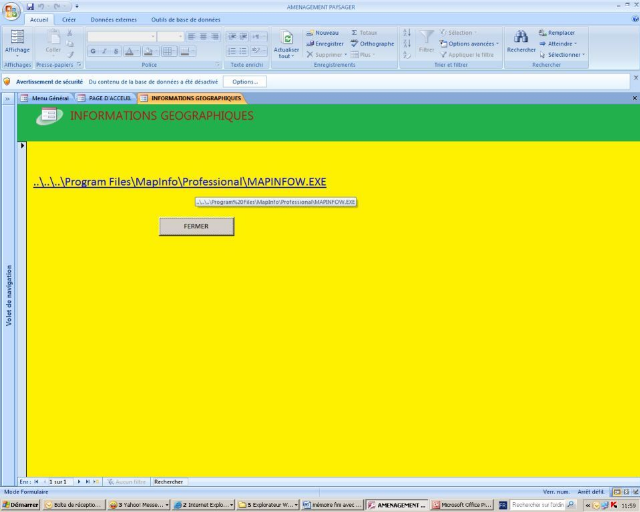Open the Sélectionner dropdown
This screenshot has width=640, height=512.
[562, 55]
